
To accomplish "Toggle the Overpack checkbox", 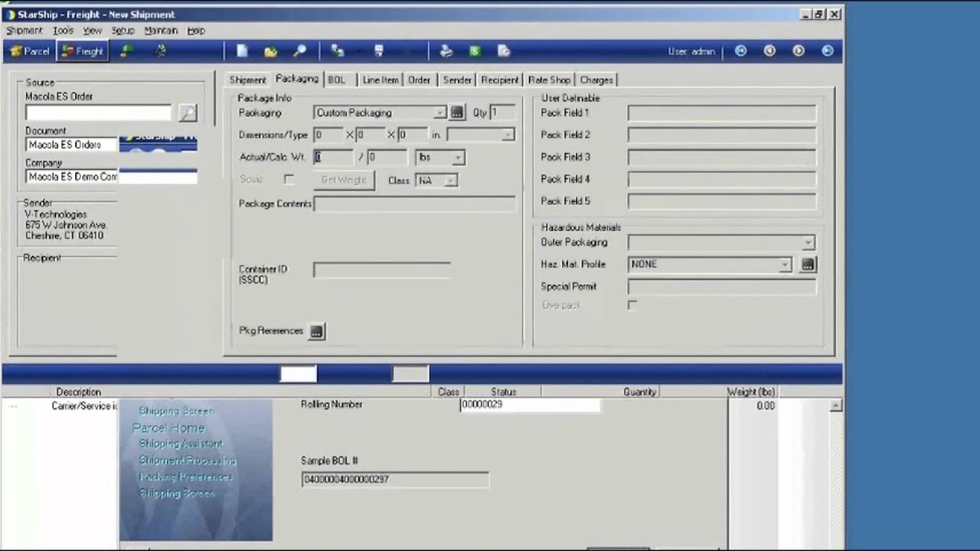I will (632, 305).
